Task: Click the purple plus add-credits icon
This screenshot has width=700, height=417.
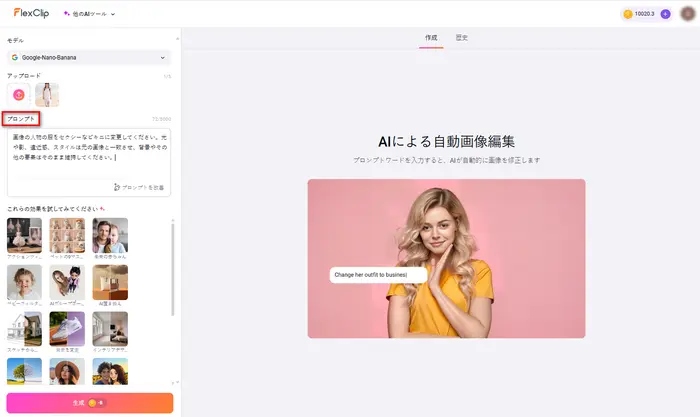Action: tap(665, 14)
